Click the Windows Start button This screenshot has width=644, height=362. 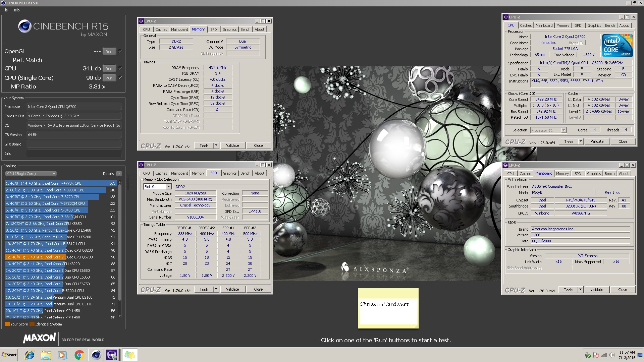[9, 355]
